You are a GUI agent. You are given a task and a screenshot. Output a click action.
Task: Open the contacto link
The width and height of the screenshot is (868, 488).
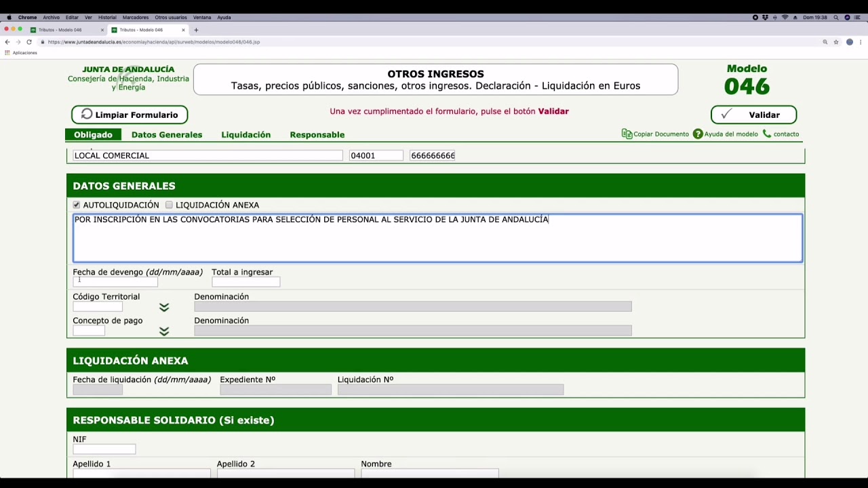click(x=786, y=134)
